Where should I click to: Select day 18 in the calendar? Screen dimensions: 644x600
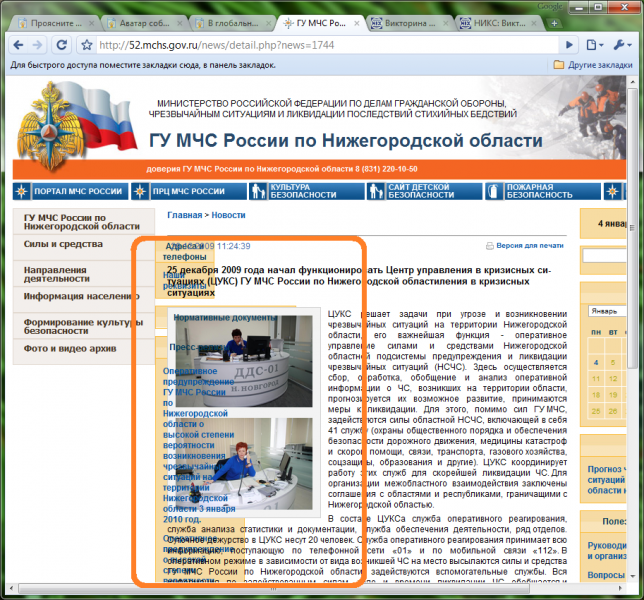coord(596,395)
